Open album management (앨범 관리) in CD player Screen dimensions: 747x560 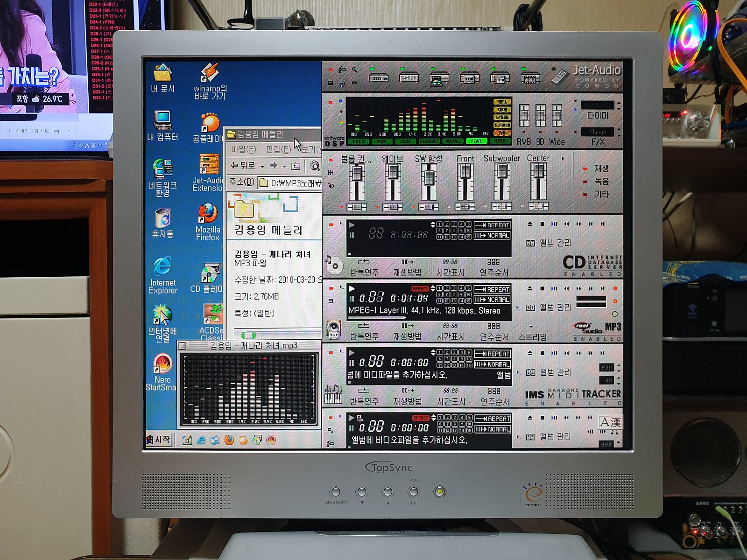(549, 243)
